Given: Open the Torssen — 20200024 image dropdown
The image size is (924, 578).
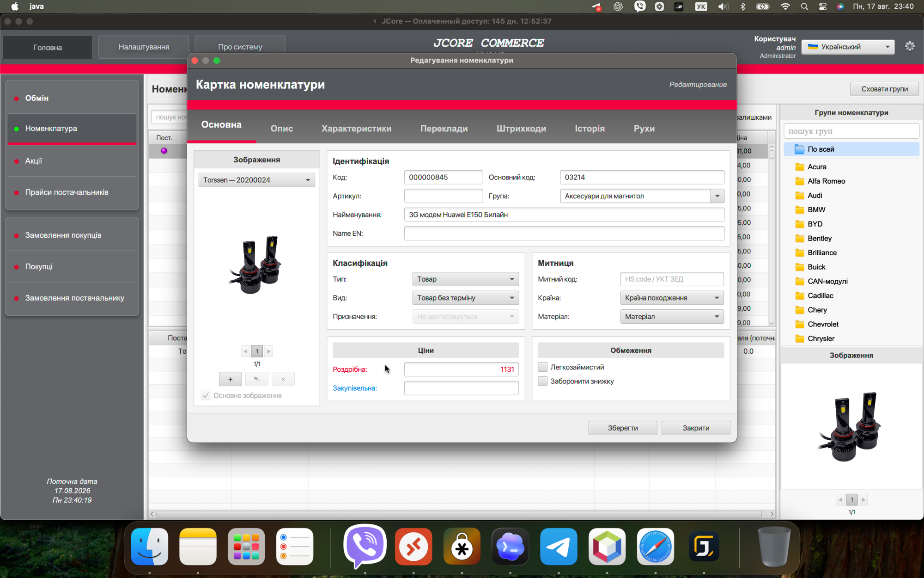Looking at the screenshot, I should [x=257, y=180].
